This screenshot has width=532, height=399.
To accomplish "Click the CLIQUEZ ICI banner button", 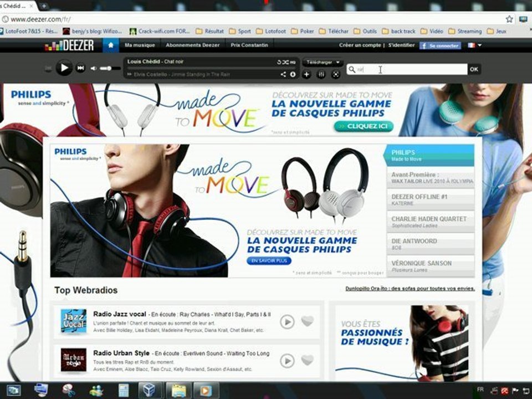I will pyautogui.click(x=364, y=126).
